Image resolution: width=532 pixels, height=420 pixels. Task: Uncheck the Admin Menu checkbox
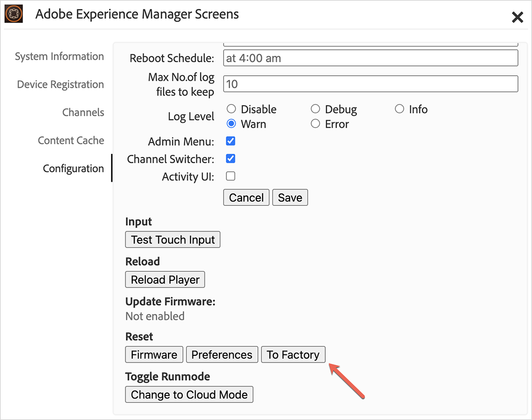(x=231, y=142)
